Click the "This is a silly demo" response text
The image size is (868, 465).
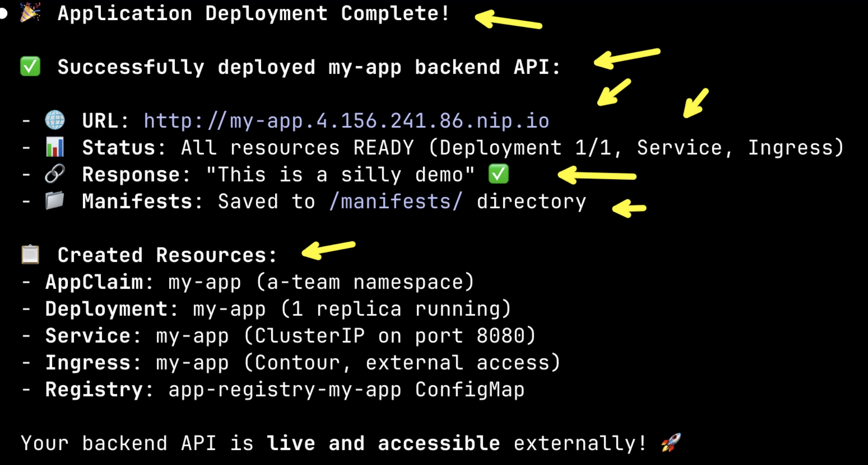[340, 174]
